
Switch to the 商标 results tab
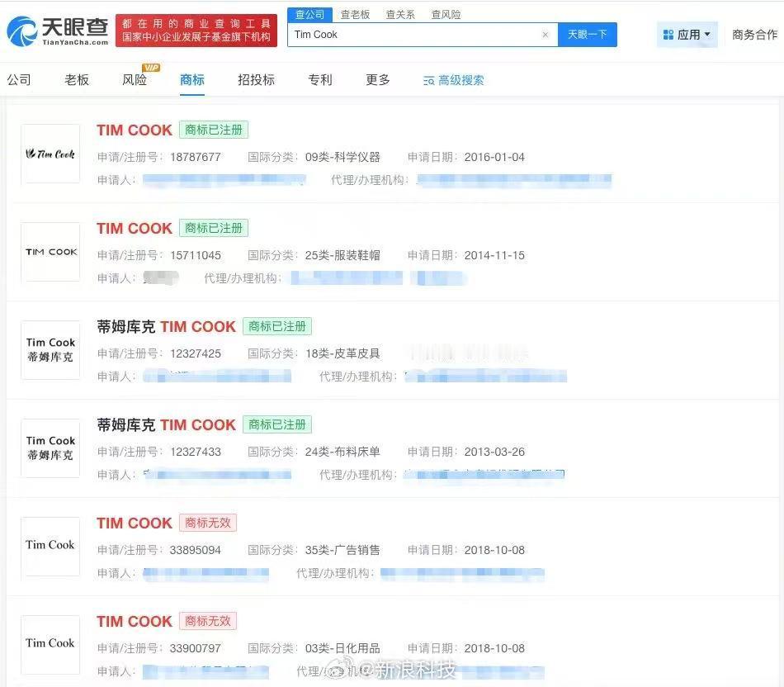pos(192,79)
